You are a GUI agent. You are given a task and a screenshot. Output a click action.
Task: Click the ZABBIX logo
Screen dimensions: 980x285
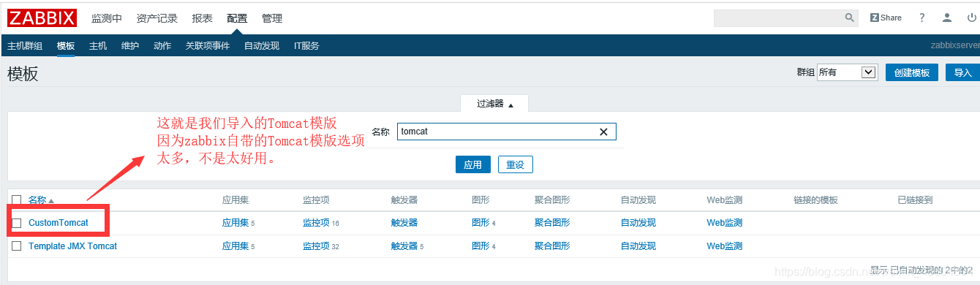tap(42, 18)
